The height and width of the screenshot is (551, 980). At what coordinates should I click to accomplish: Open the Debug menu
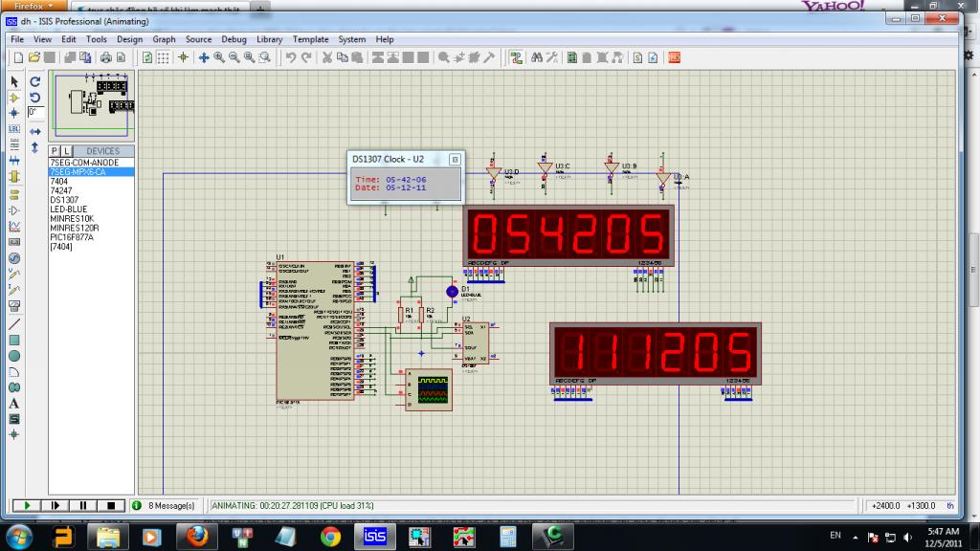[234, 39]
